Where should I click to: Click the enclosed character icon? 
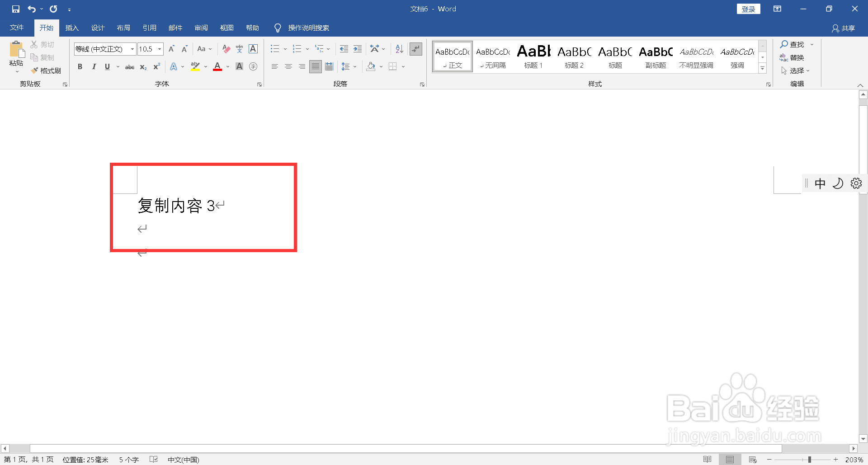point(253,66)
